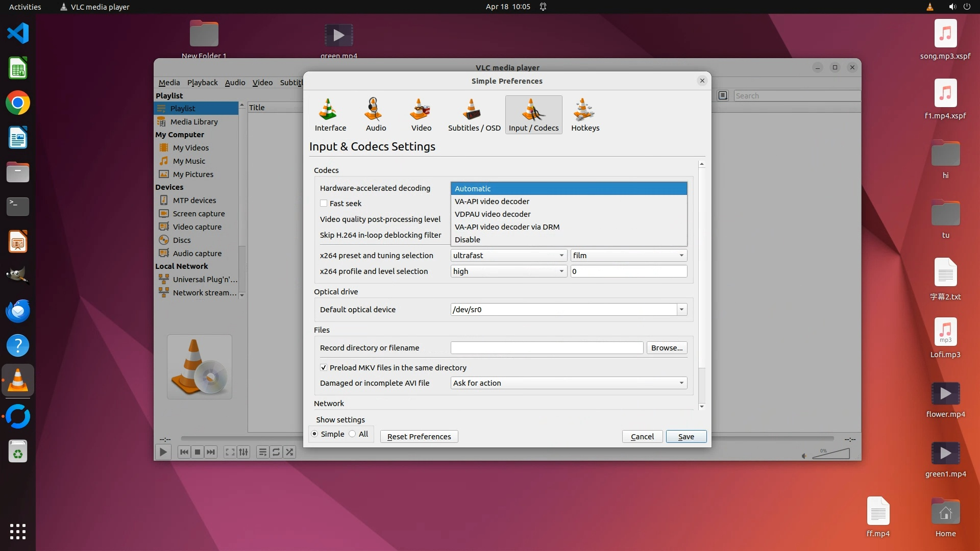The image size is (980, 551).
Task: Open the Hotkeys preferences icon
Action: point(585,115)
